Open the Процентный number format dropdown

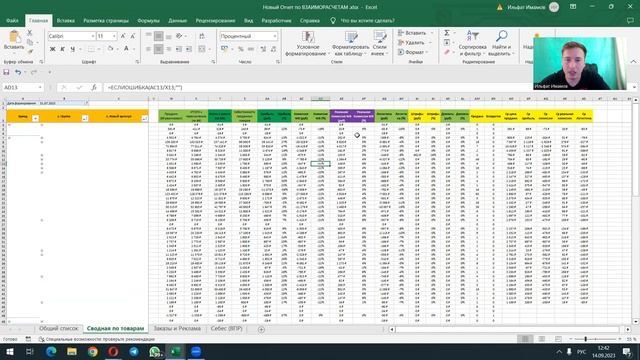(x=275, y=36)
